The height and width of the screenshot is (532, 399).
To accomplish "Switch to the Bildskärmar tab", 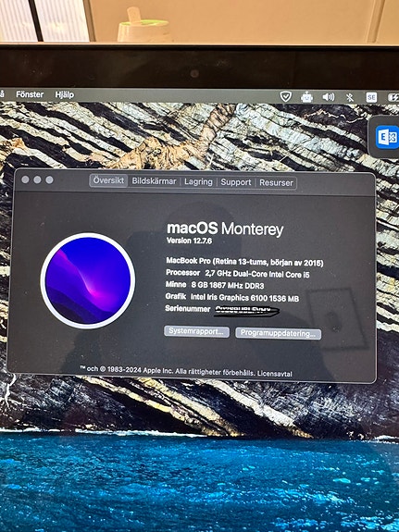I will (x=154, y=180).
